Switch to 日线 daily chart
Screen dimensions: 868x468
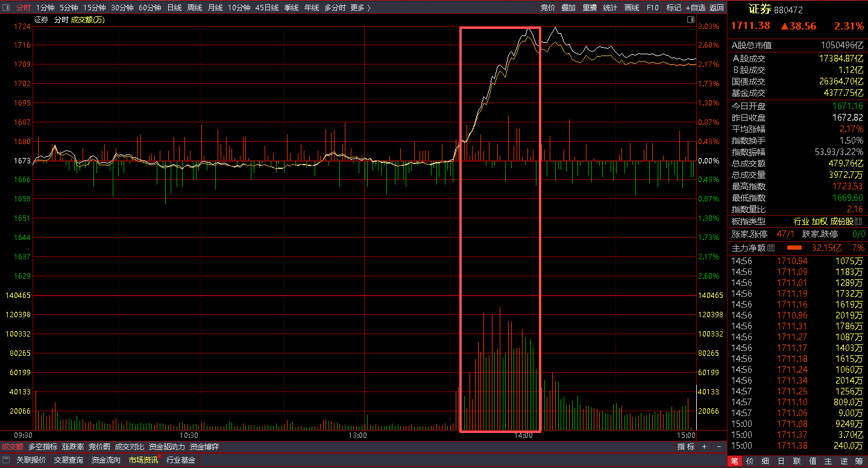[x=174, y=8]
